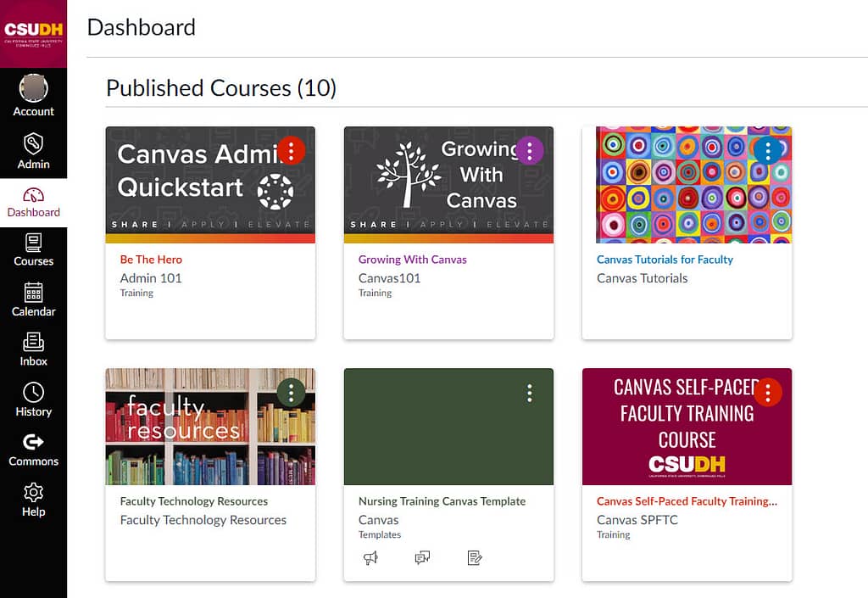Open the Commons icon

33,442
